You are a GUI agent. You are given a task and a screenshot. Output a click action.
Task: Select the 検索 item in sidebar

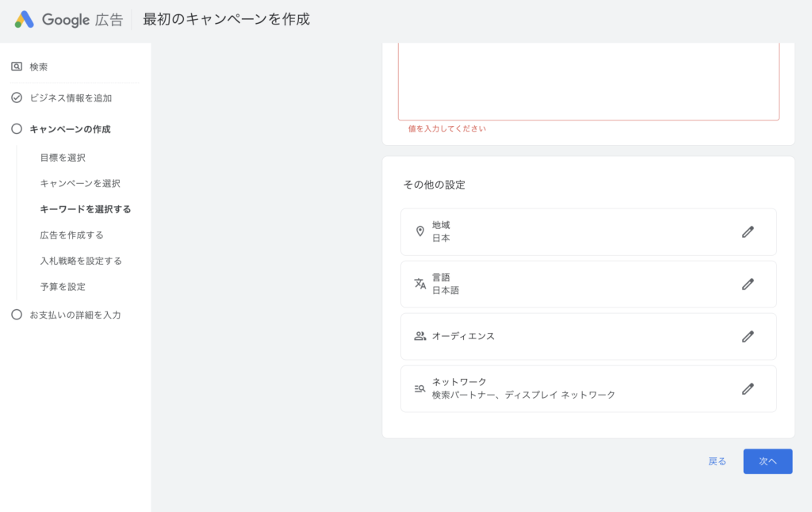pyautogui.click(x=39, y=67)
